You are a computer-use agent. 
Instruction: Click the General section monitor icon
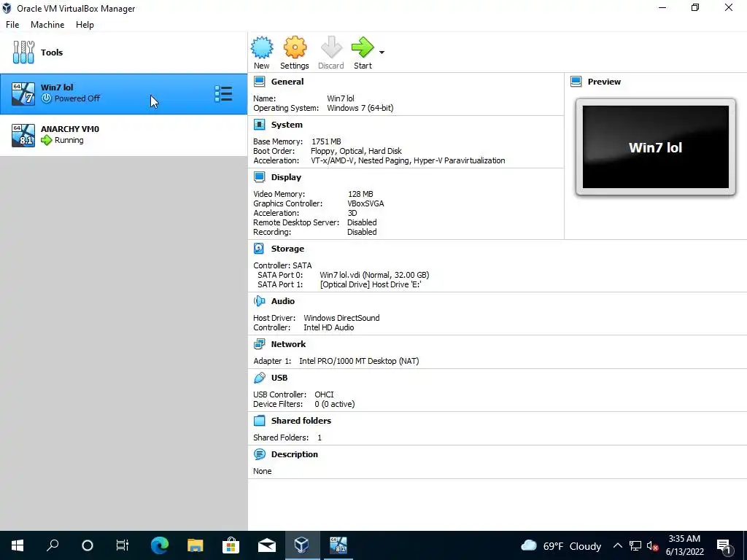pos(259,82)
